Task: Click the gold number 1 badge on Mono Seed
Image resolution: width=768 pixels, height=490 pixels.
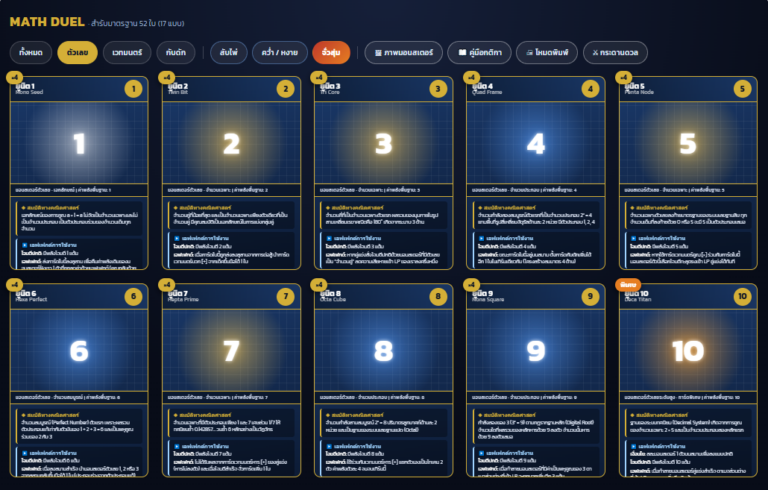Action: tap(133, 89)
